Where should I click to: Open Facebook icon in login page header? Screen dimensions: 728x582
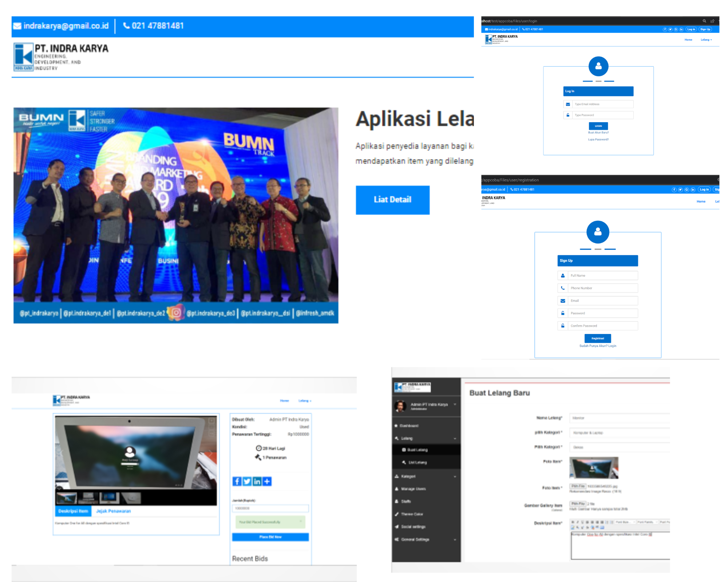pos(665,29)
